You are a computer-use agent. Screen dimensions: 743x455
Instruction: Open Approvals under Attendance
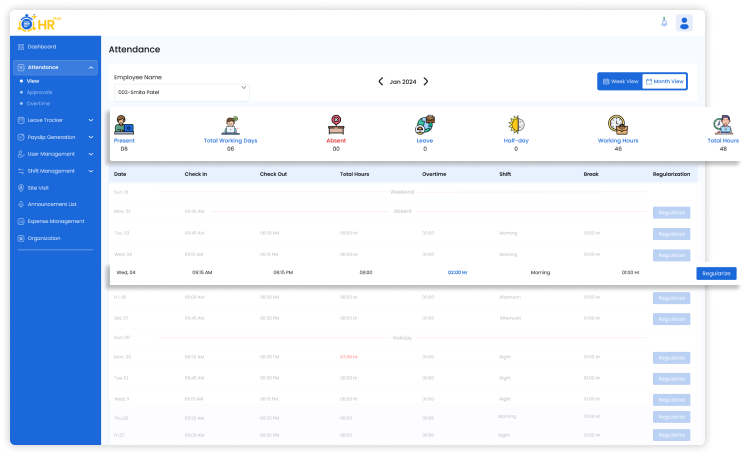(x=40, y=92)
